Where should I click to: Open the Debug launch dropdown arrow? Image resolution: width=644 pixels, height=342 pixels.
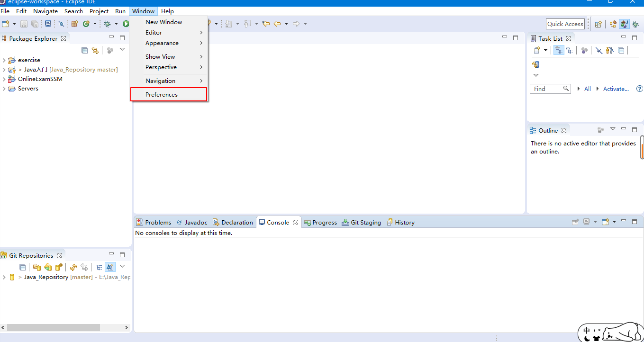click(x=116, y=24)
